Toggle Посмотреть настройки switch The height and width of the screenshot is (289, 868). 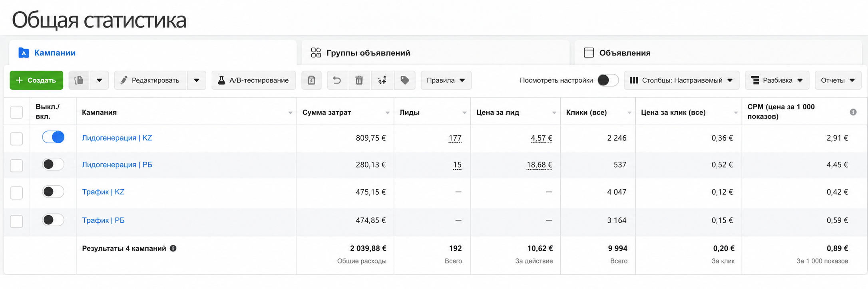pyautogui.click(x=608, y=80)
